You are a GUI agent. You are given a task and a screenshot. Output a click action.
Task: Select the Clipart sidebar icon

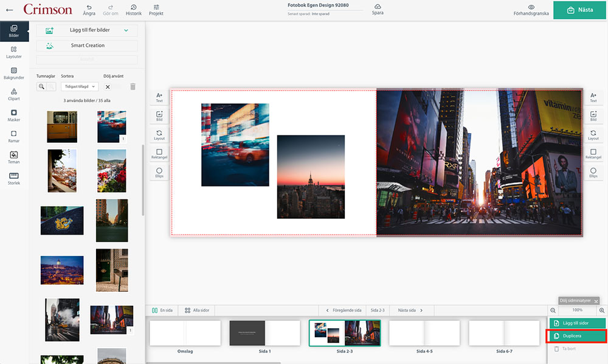pyautogui.click(x=14, y=95)
